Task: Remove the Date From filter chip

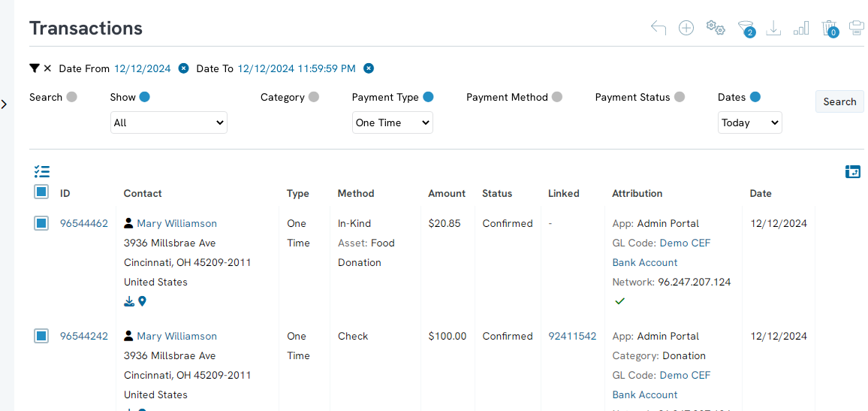Action: (x=183, y=68)
